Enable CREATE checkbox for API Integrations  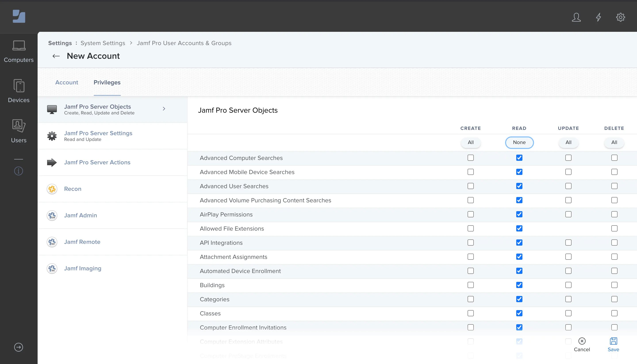point(471,243)
